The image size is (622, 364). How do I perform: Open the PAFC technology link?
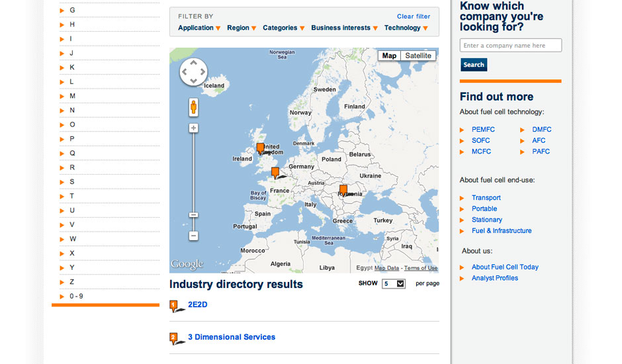pyautogui.click(x=541, y=152)
